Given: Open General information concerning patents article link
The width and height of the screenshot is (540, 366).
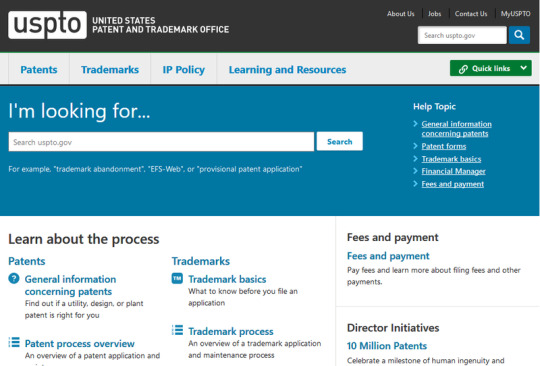Looking at the screenshot, I should pos(70,285).
